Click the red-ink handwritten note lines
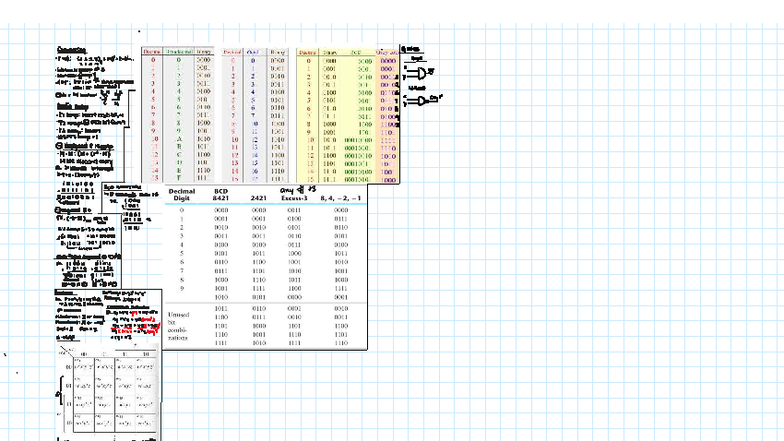 click(x=135, y=325)
